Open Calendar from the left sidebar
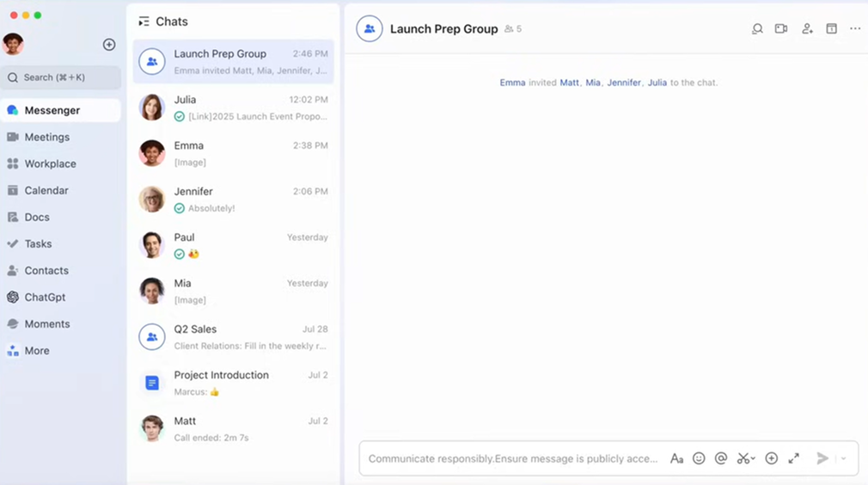This screenshot has width=868, height=485. 46,190
